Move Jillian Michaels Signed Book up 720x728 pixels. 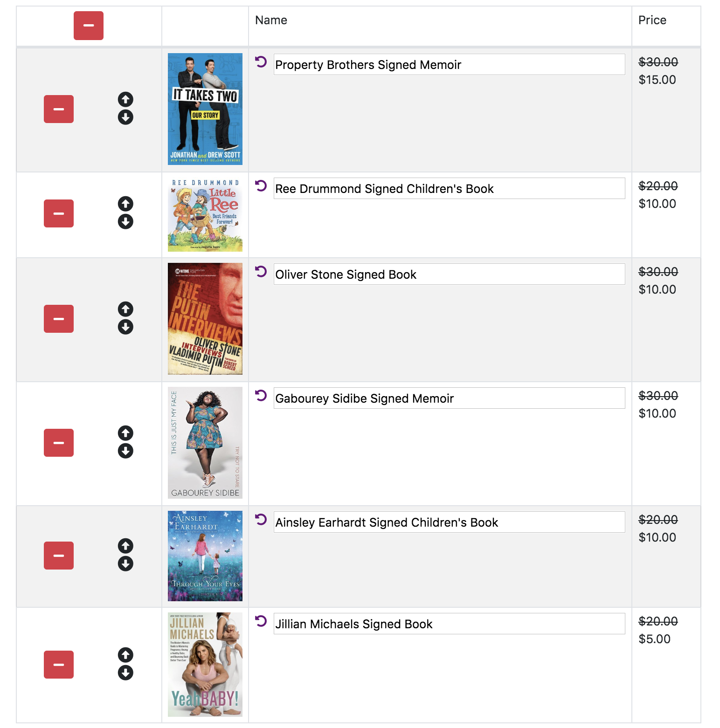pos(125,655)
